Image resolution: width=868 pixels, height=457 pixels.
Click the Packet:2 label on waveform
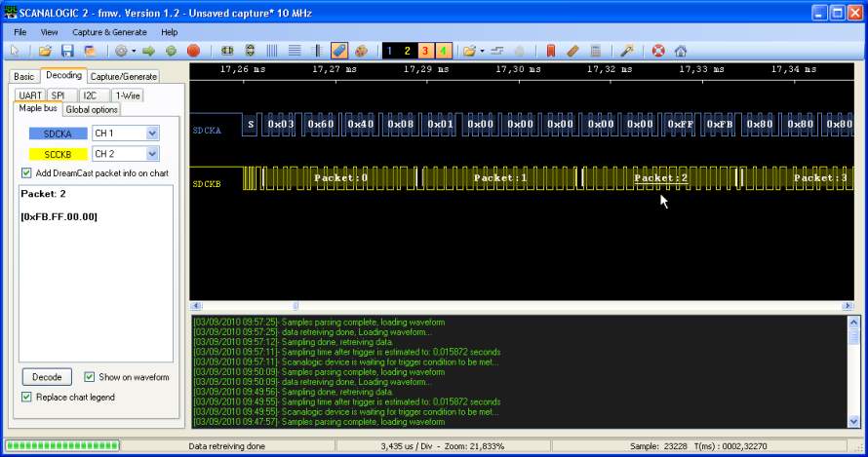coord(661,177)
